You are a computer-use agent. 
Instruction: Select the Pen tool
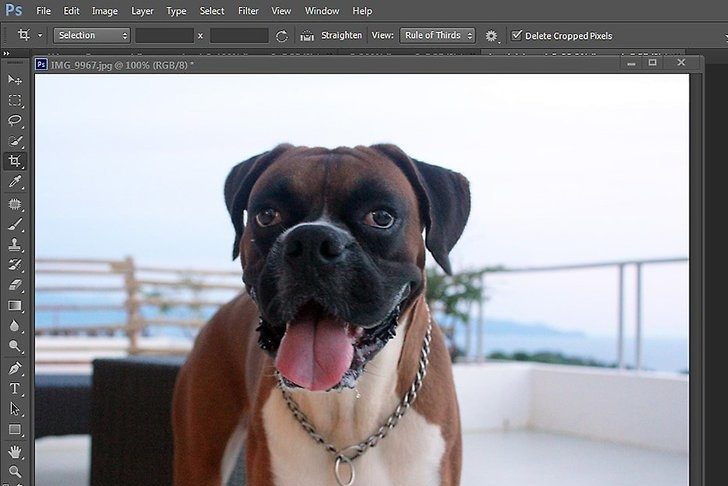(15, 368)
